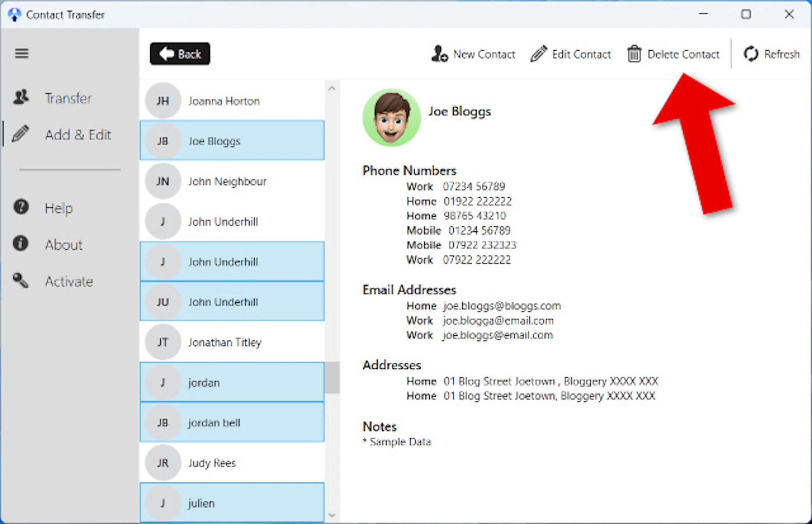Click the Refresh circular arrows icon
This screenshot has height=524, width=812.
[751, 54]
